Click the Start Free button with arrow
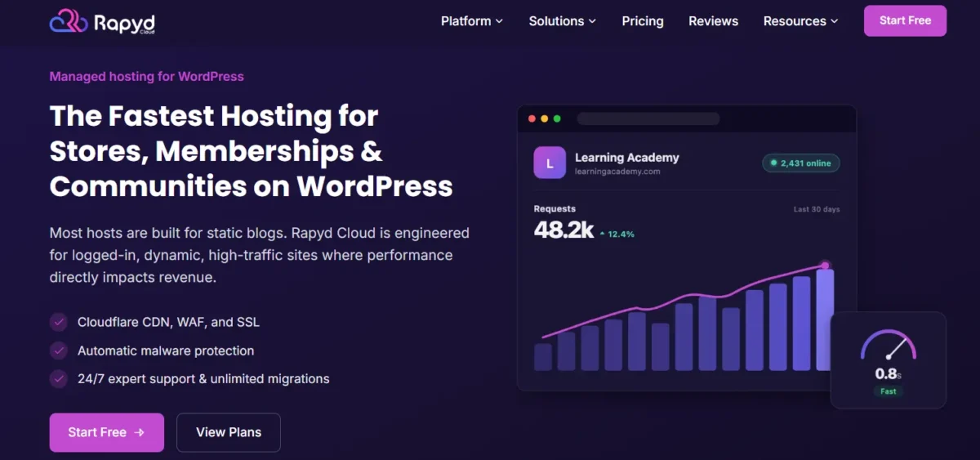The height and width of the screenshot is (460, 980). pyautogui.click(x=106, y=432)
